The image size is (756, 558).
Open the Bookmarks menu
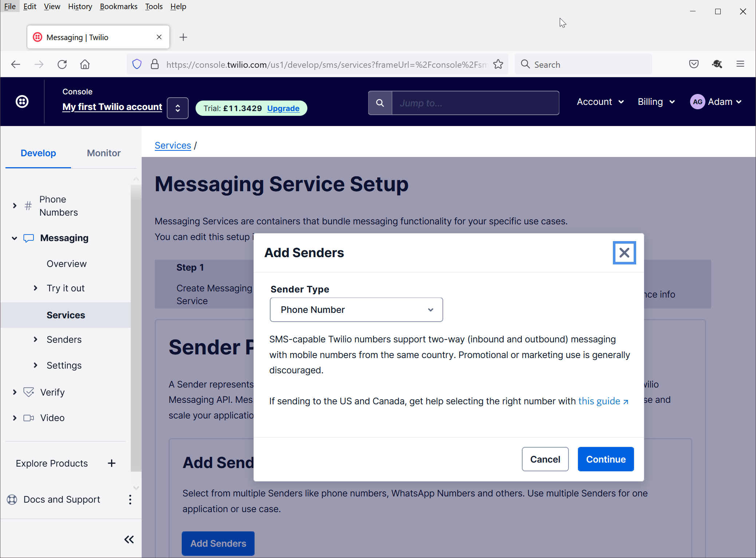coord(118,7)
